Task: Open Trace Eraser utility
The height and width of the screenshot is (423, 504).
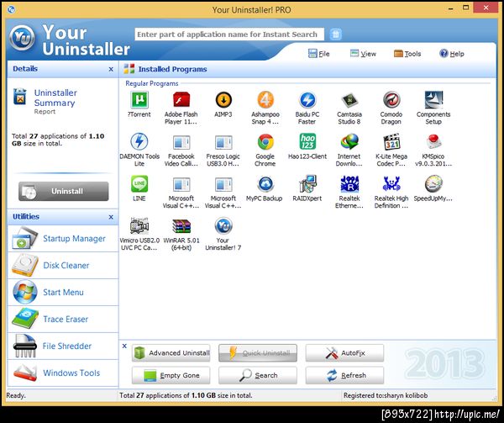Action: coord(63,319)
